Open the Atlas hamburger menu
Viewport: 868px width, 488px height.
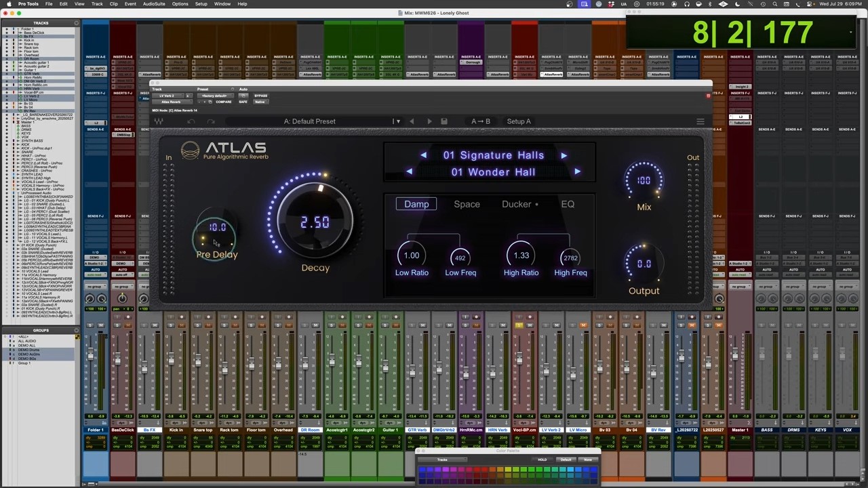pyautogui.click(x=701, y=121)
